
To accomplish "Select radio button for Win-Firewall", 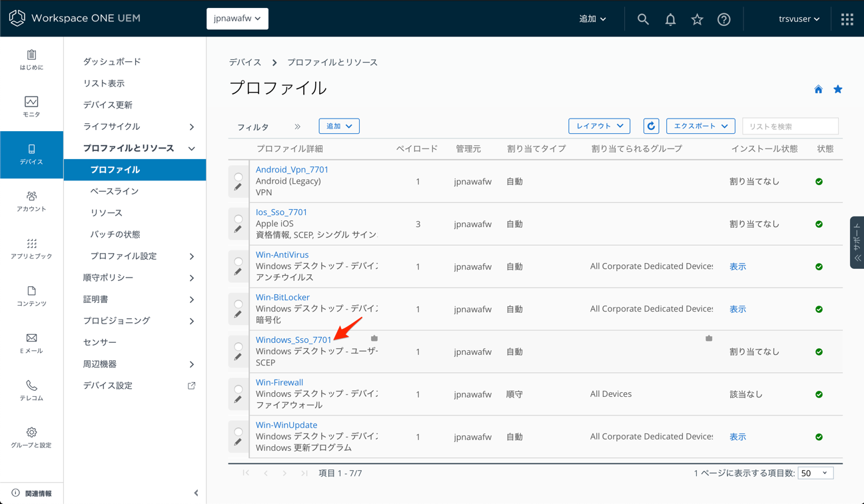I will (238, 389).
